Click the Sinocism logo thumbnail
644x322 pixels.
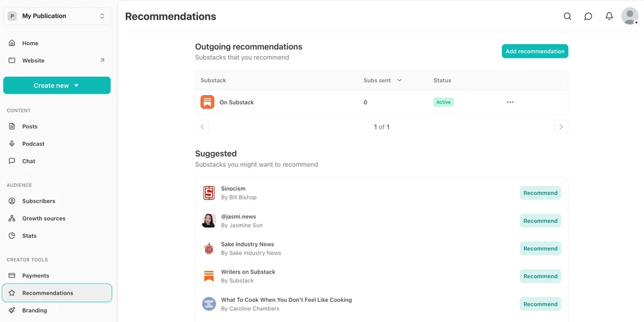click(x=209, y=193)
